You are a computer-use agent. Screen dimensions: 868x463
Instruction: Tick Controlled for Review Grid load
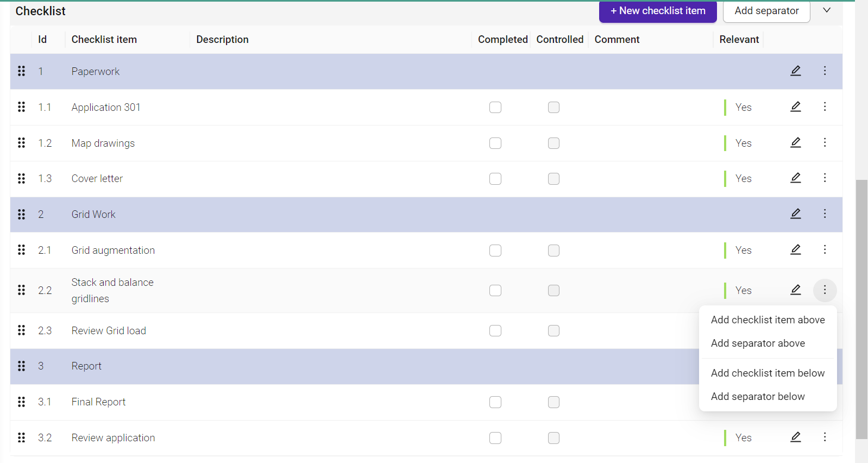point(553,330)
